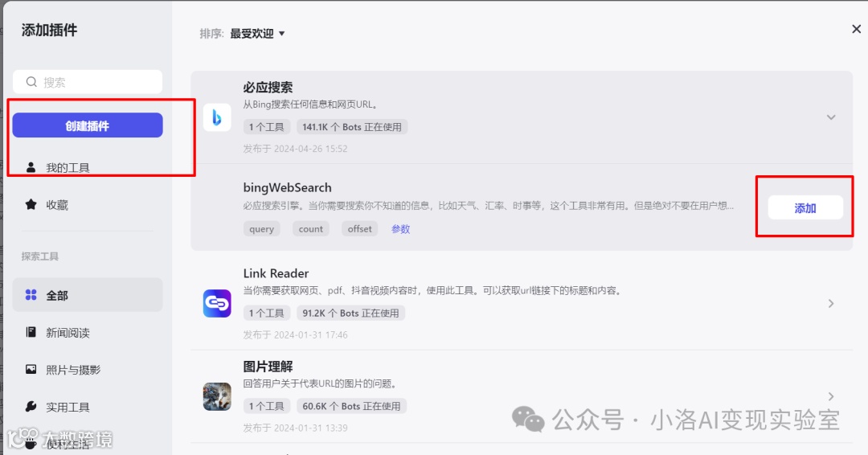Click the 探索工具 section label

tap(40, 256)
